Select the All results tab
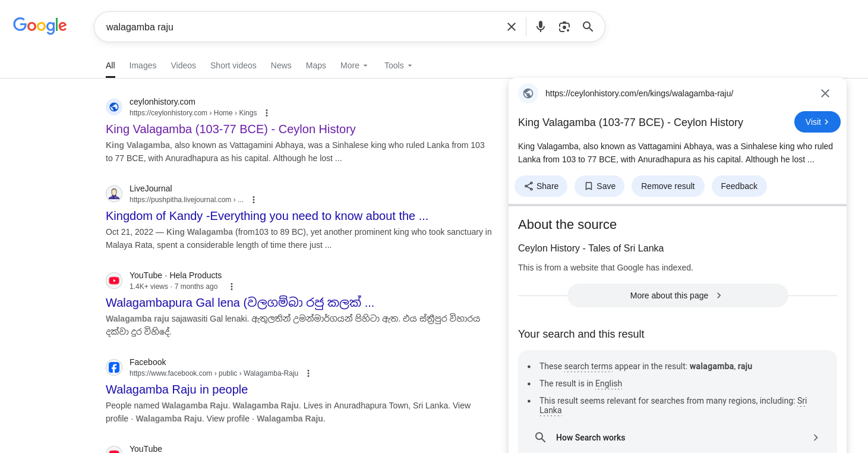The width and height of the screenshot is (868, 453). 111,65
